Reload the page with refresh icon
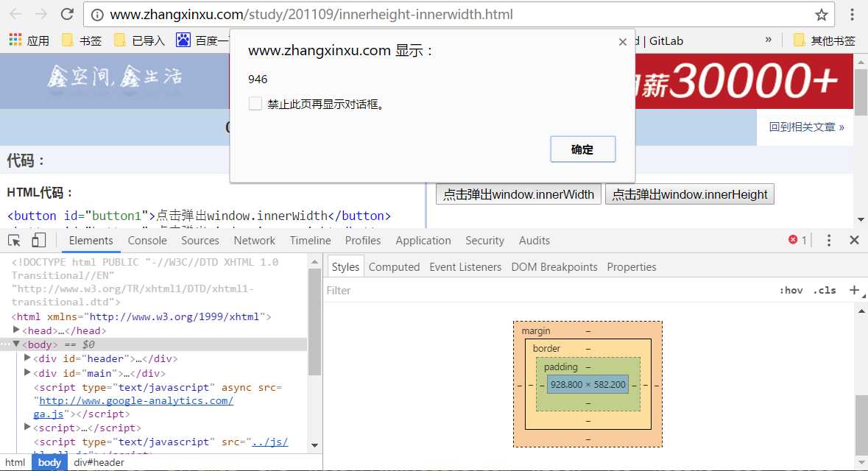This screenshot has width=868, height=471. [67, 15]
